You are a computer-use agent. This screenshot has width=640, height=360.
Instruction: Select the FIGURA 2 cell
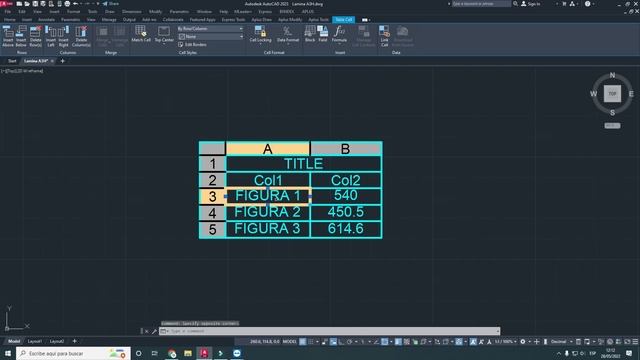tap(268, 212)
